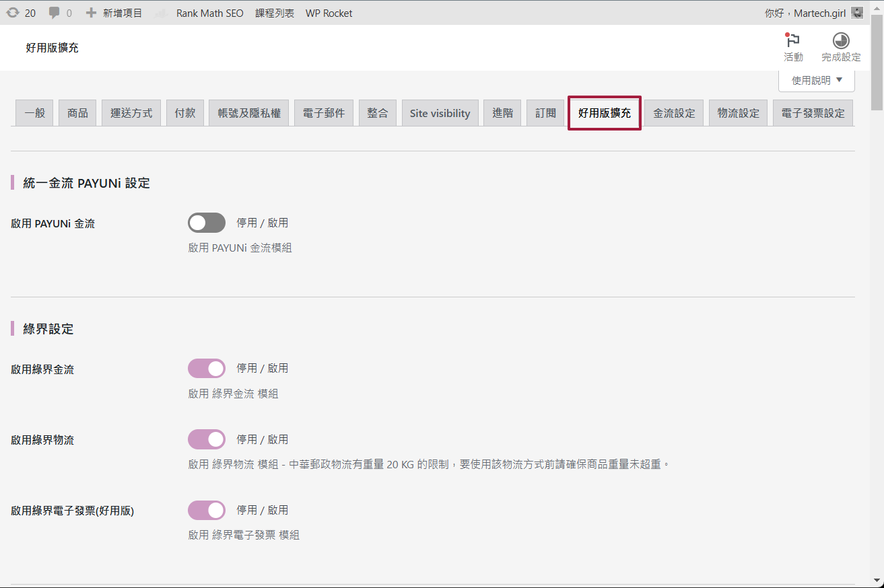Open the comments bubble icon

tap(55, 13)
